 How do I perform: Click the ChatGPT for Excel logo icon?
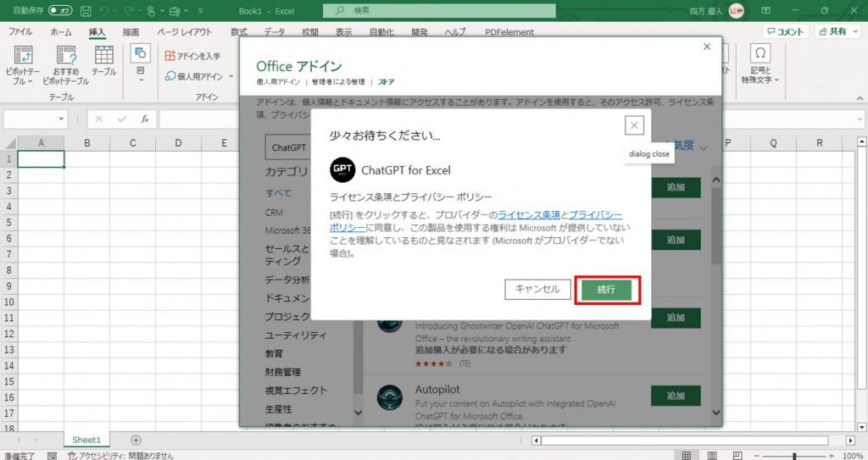pos(342,170)
